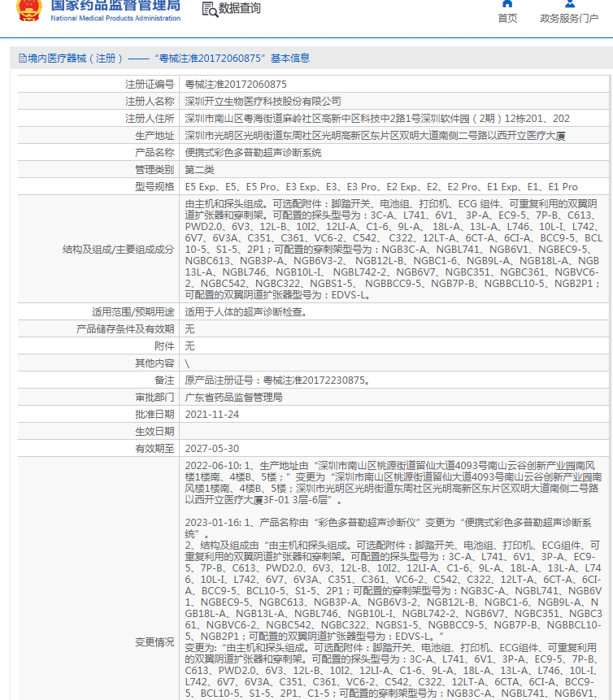Open 政务服务门户 text link
613x700 pixels.
coord(569,19)
